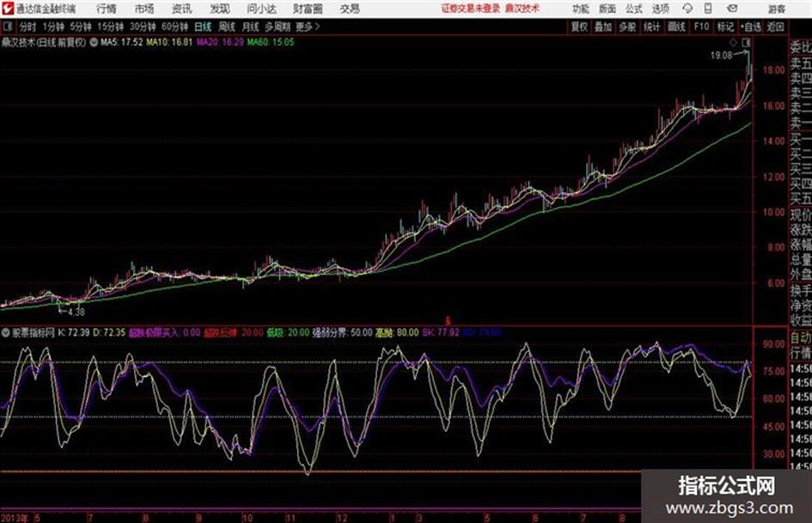
Task: Click the MA5: 17.52 value label
Action: [121, 42]
